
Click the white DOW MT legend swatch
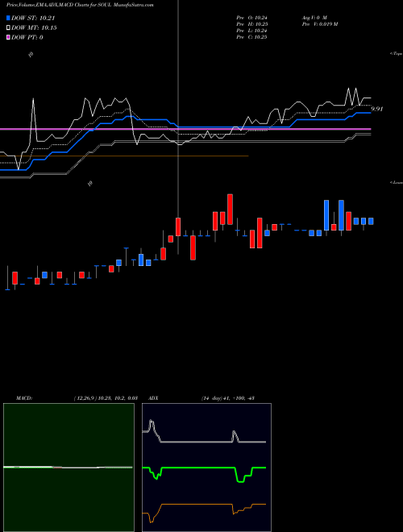coord(9,28)
